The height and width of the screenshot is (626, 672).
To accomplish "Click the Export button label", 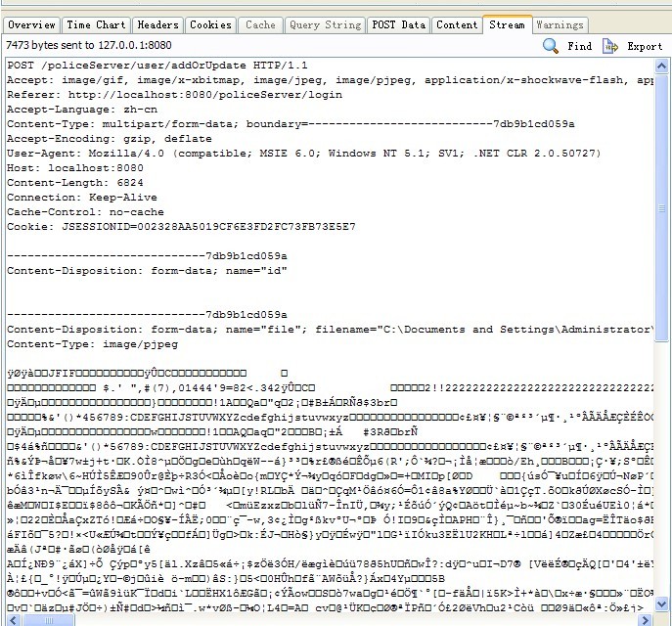I will [x=645, y=46].
